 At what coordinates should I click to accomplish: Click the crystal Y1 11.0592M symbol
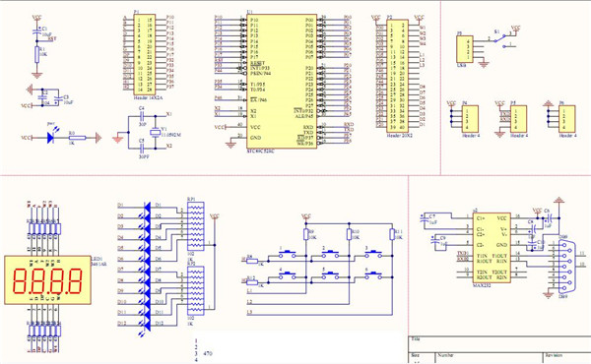155,132
